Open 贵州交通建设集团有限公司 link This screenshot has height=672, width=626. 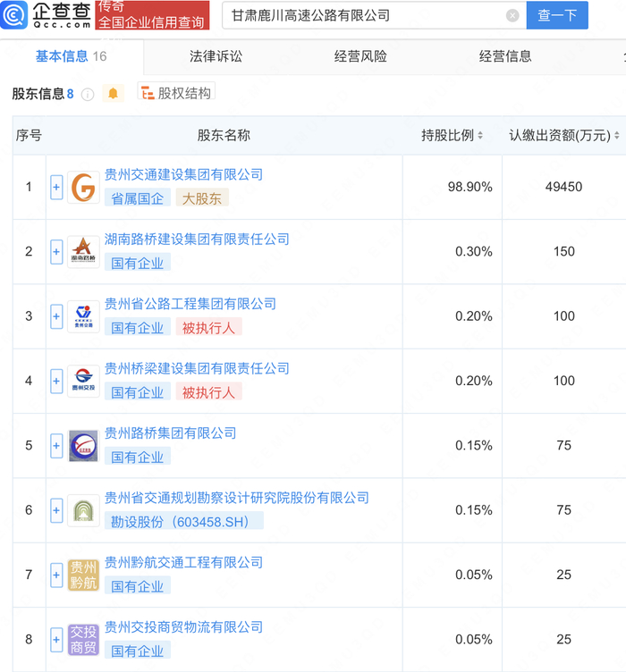(x=184, y=174)
